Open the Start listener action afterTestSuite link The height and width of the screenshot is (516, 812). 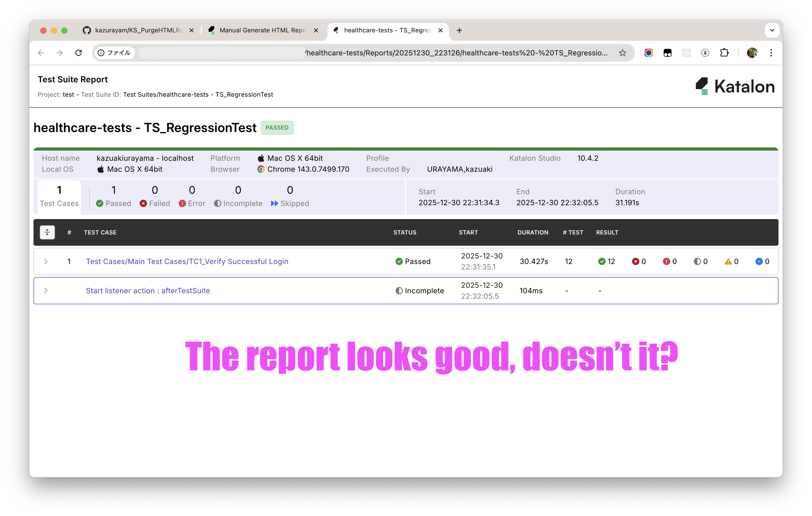(x=148, y=290)
